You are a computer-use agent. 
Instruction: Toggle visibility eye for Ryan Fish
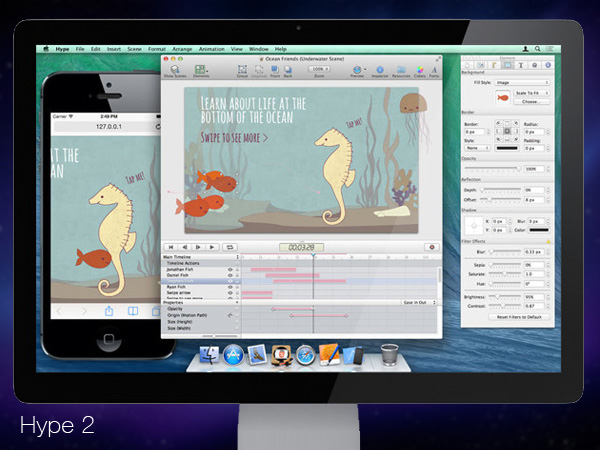(x=230, y=287)
